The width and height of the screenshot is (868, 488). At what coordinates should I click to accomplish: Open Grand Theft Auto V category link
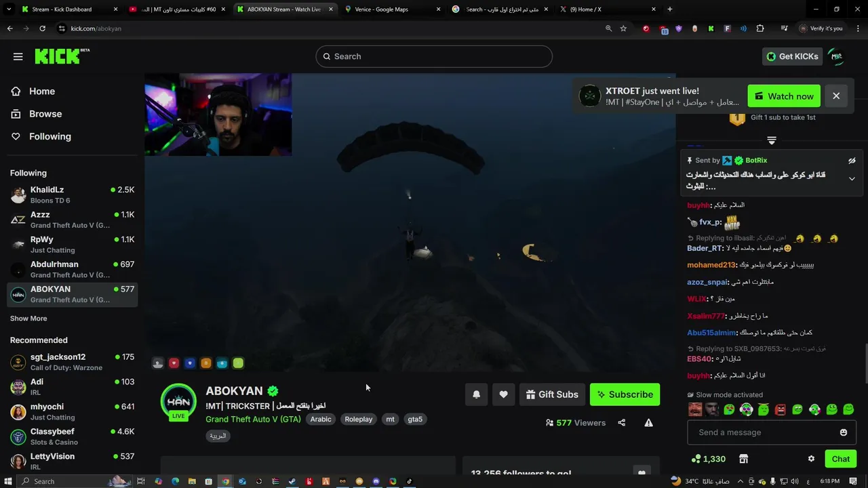pyautogui.click(x=253, y=420)
